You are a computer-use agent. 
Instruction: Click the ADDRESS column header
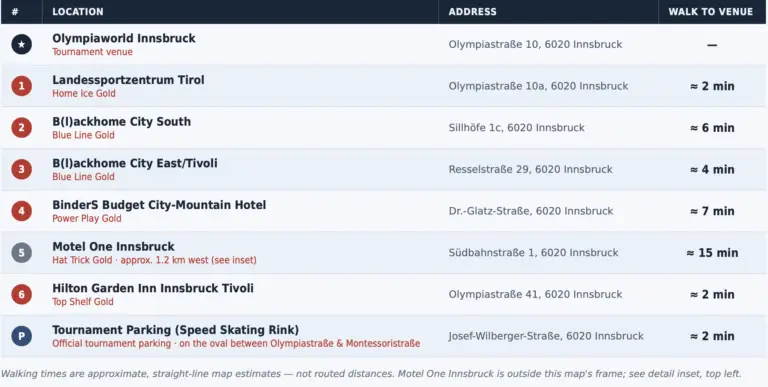(473, 12)
